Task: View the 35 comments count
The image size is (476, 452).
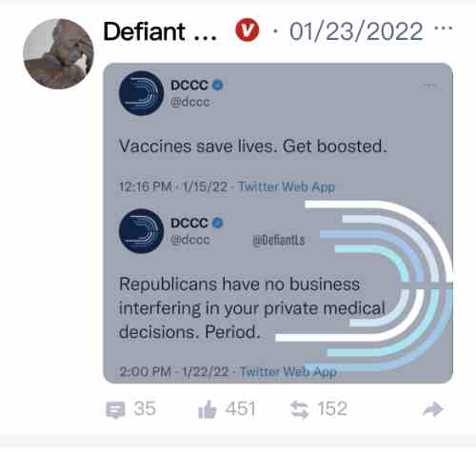Action: pos(145,408)
